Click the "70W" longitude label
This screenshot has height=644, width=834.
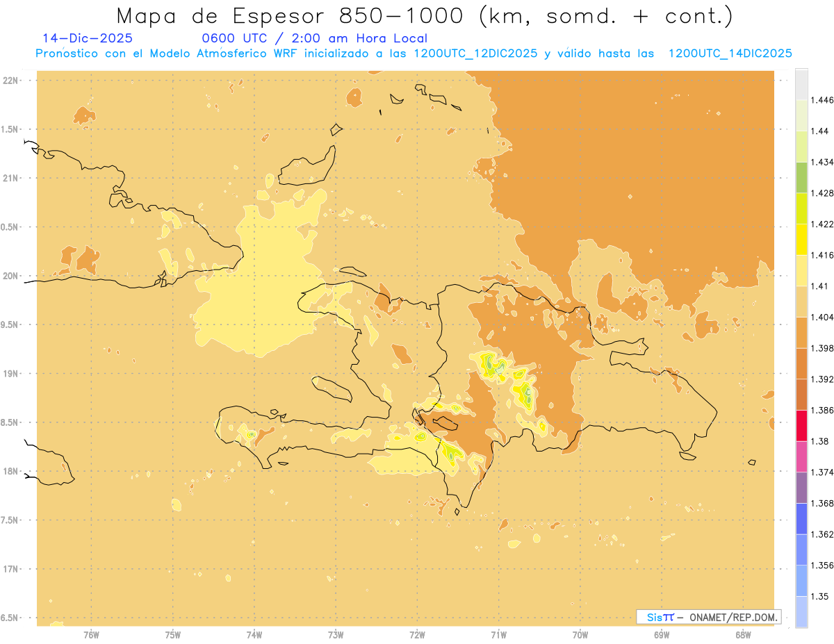click(x=580, y=634)
